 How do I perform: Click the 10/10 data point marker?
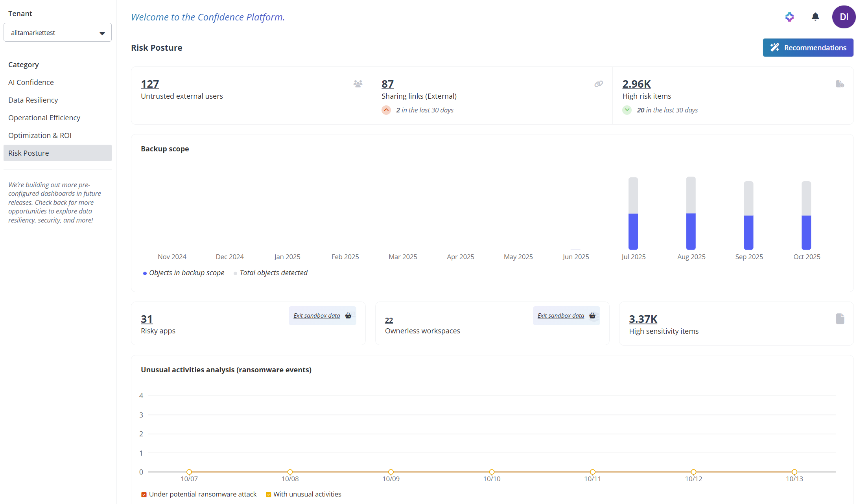492,472
